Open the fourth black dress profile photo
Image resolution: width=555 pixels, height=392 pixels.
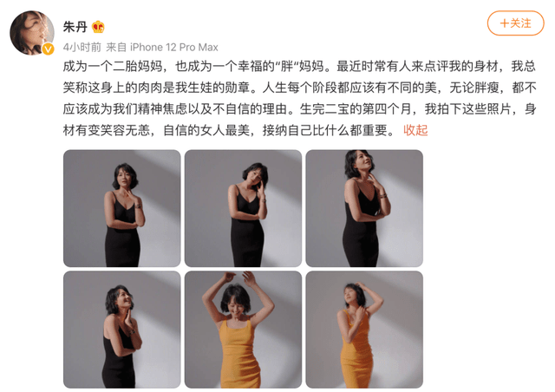click(x=121, y=330)
